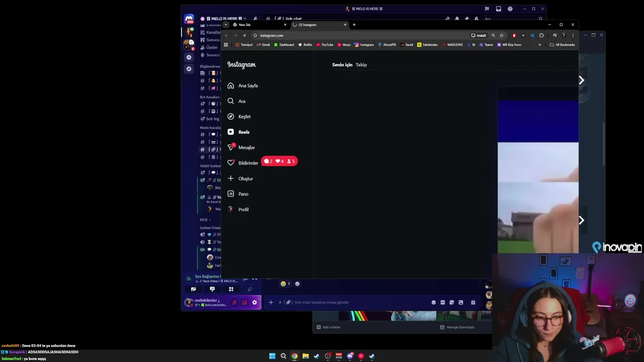Open Chrome tab search dropdown arrow
The image size is (644, 362).
(226, 25)
